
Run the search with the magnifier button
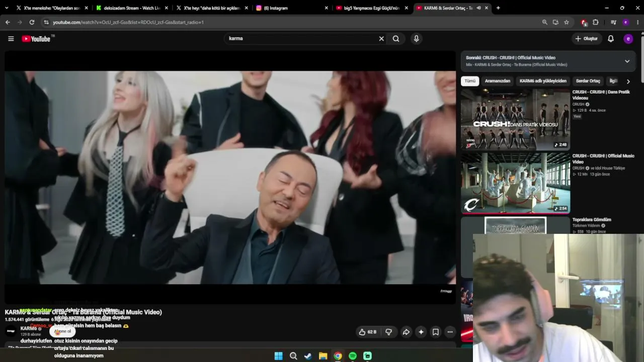click(x=396, y=39)
